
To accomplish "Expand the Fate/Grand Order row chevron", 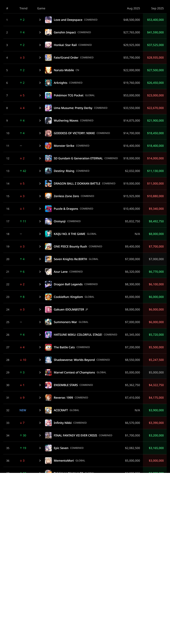I will pyautogui.click(x=40, y=57).
